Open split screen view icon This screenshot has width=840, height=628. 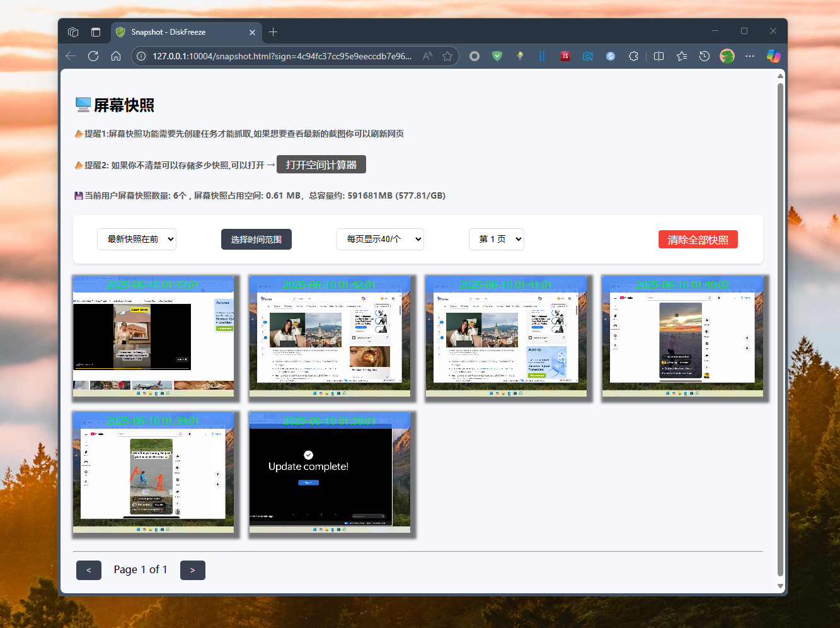point(659,56)
